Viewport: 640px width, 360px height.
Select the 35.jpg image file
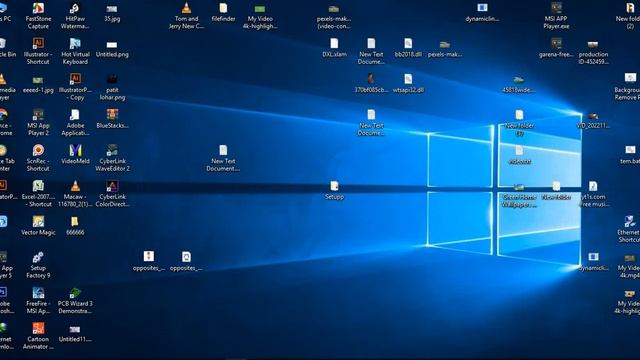tap(112, 12)
